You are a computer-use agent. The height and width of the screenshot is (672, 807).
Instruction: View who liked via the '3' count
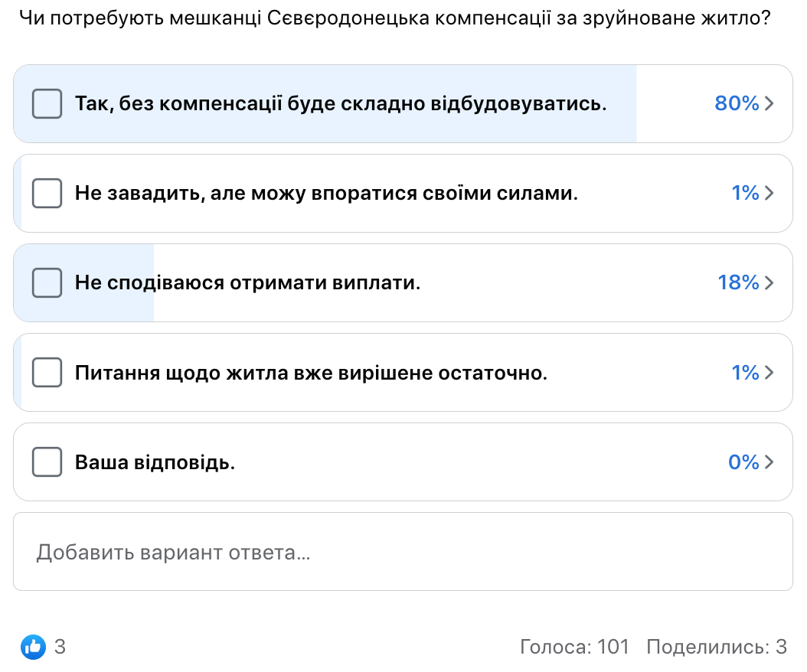(60, 647)
